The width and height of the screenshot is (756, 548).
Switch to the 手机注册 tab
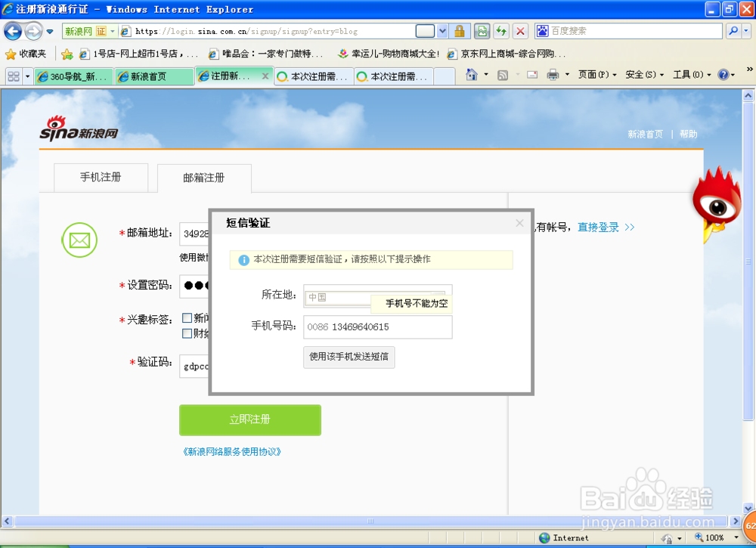(101, 178)
